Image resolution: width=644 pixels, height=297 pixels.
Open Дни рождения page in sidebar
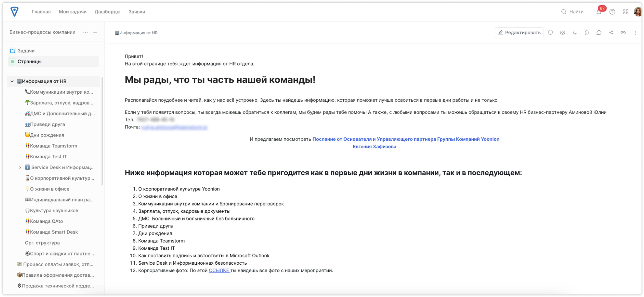[x=45, y=135]
